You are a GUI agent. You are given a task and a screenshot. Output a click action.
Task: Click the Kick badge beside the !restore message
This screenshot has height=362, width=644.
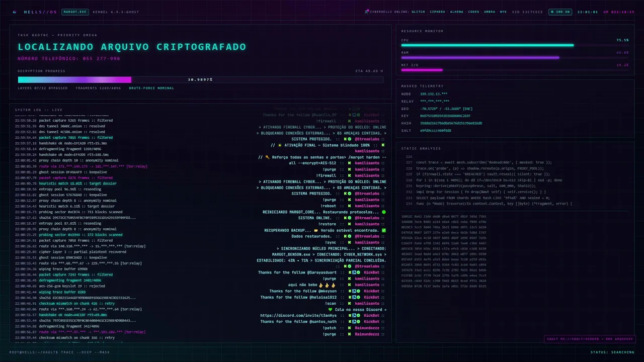(349, 224)
